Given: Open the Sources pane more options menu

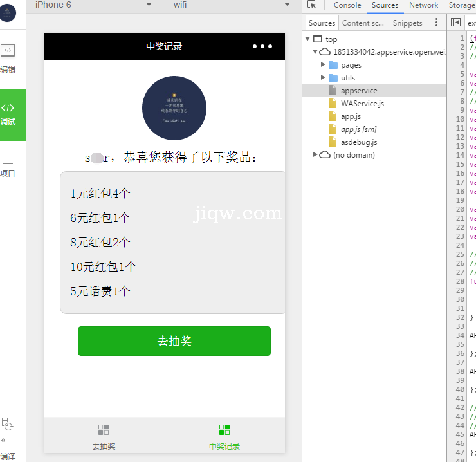Looking at the screenshot, I should tap(437, 23).
